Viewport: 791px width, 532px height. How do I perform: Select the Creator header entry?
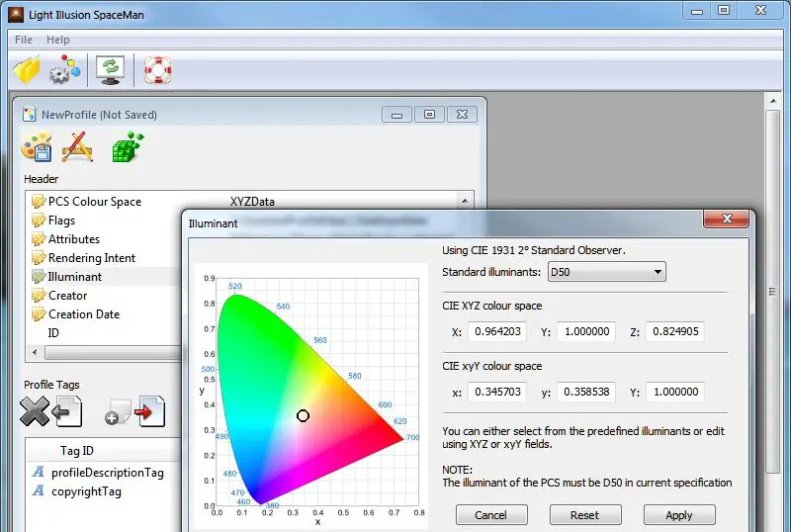(x=67, y=296)
